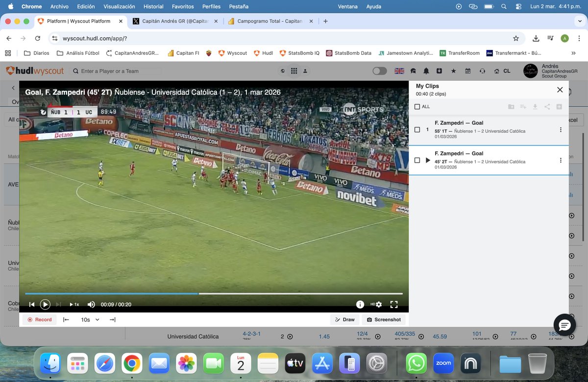Viewport: 588px width, 382px height.
Task: Open downloads box icon in header
Action: [440, 71]
